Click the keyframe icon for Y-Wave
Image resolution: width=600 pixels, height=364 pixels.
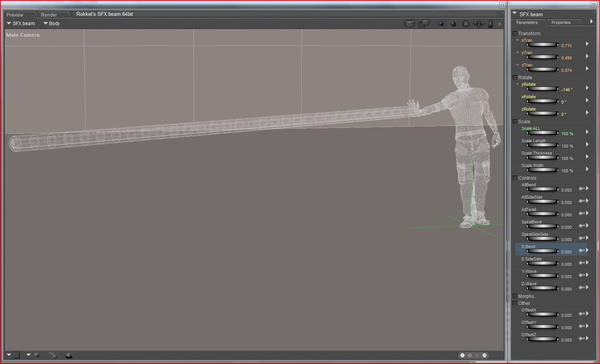pyautogui.click(x=582, y=275)
